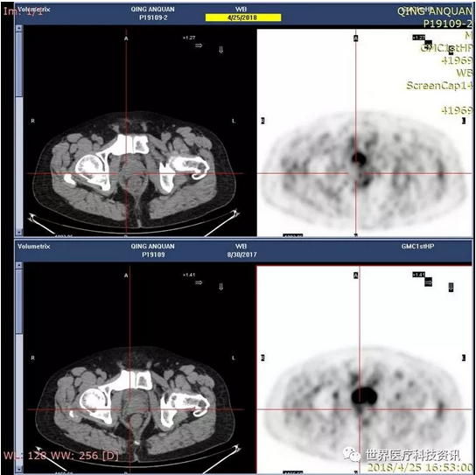
Task: Click x1.41 zoom label in lower PET view
Action: [418, 275]
